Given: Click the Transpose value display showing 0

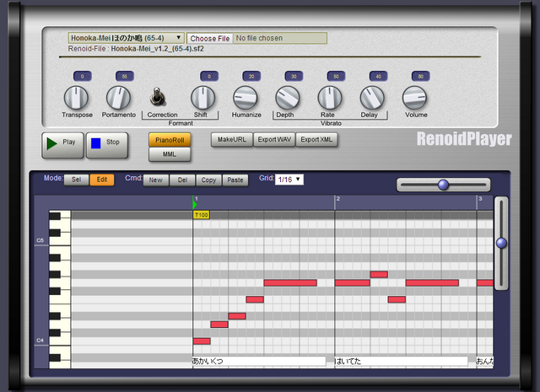Looking at the screenshot, I should 83,77.
